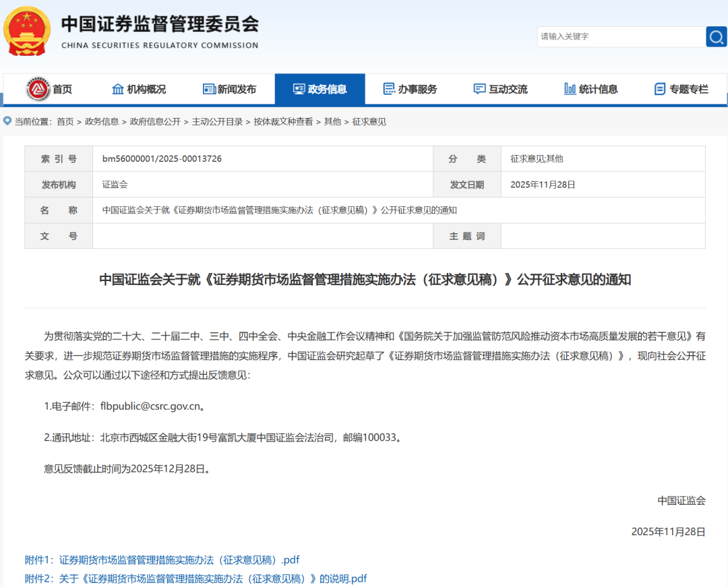
Task: Click the 专题专栏 page icon
Action: point(660,89)
